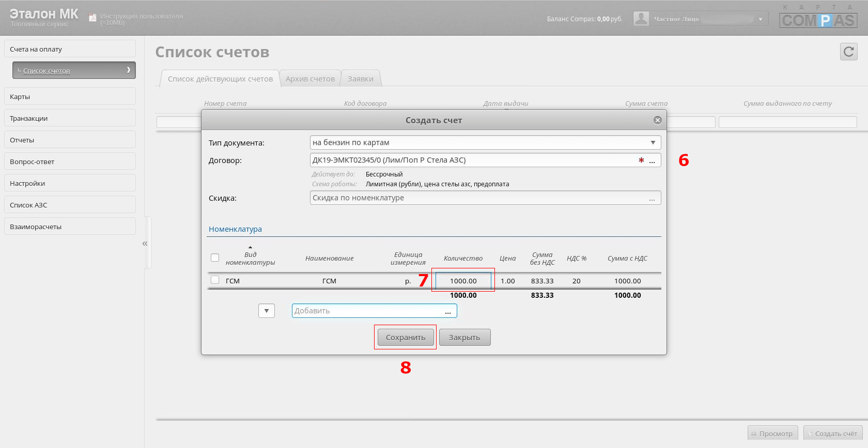Viewport: 868px width, 448px height.
Task: Click the Сохранить button
Action: [x=406, y=337]
